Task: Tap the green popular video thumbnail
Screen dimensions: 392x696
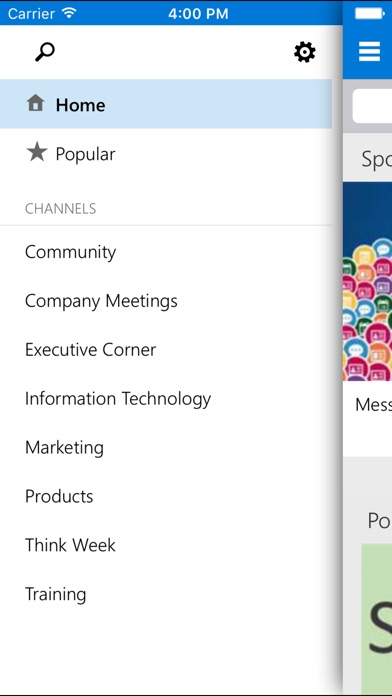Action: pyautogui.click(x=376, y=620)
